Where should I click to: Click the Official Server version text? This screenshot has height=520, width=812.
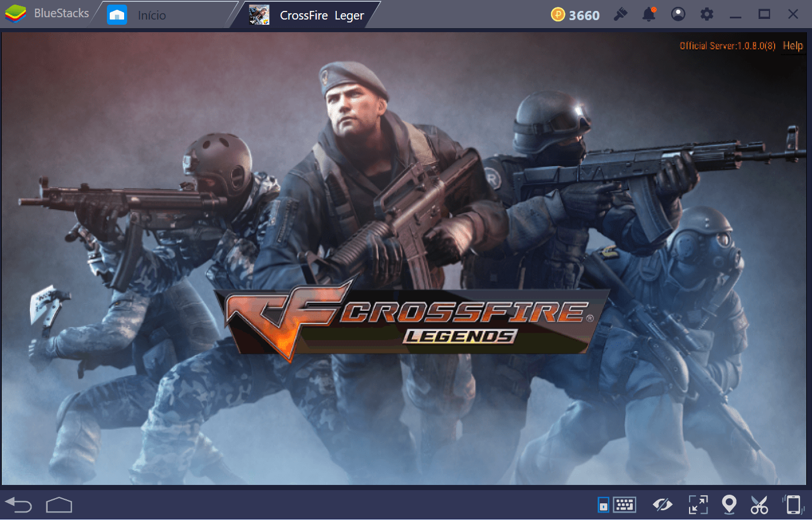(728, 45)
